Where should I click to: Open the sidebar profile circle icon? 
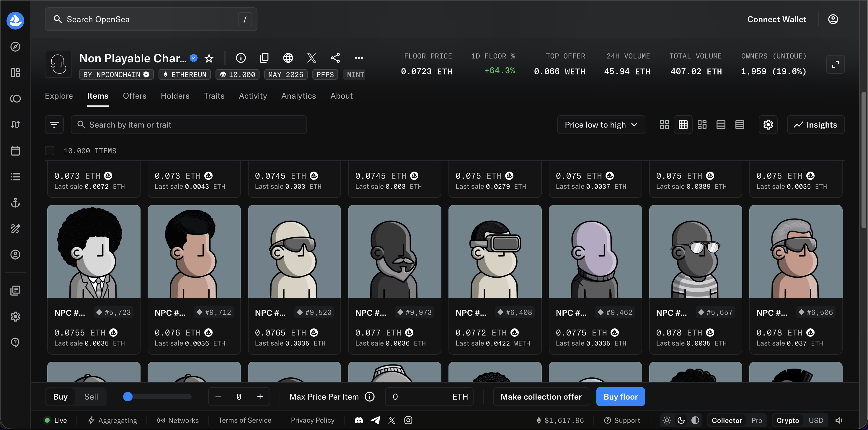(x=15, y=255)
